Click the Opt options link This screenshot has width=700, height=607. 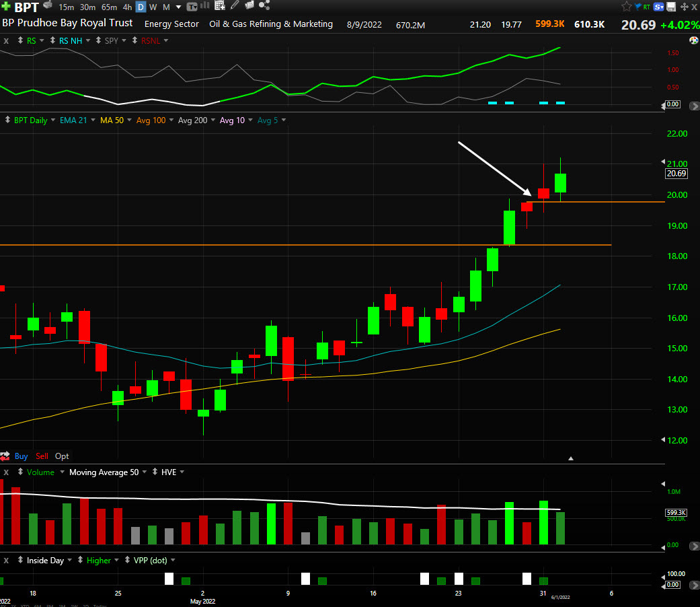62,456
